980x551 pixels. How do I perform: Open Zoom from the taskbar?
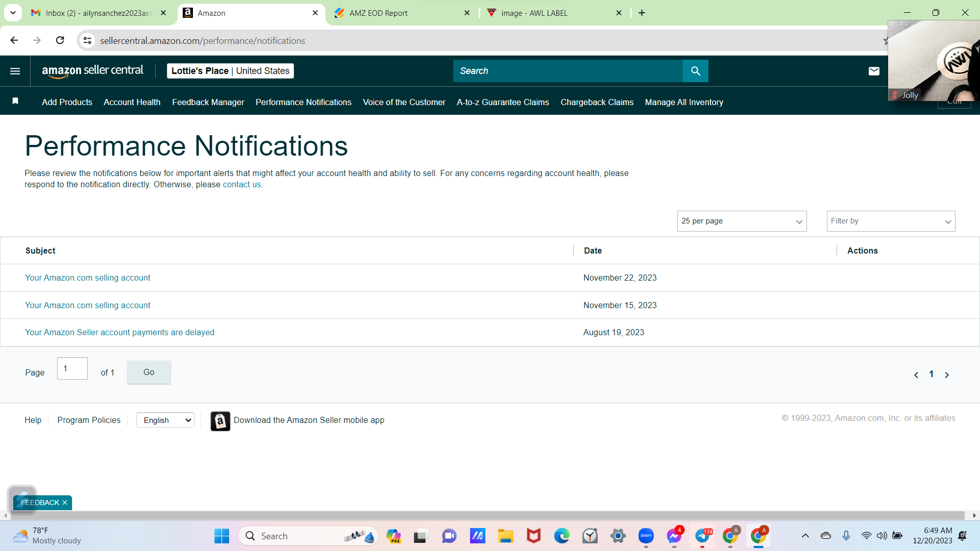646,536
